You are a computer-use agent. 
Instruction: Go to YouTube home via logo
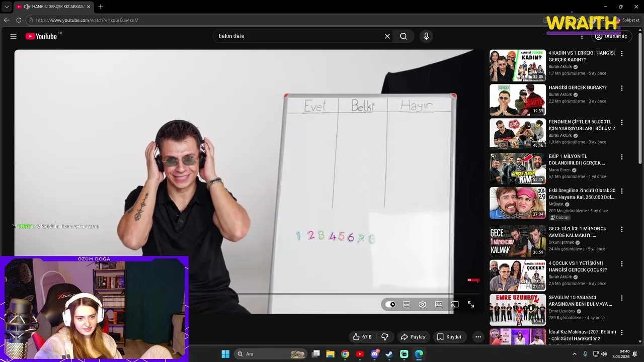coord(41,36)
